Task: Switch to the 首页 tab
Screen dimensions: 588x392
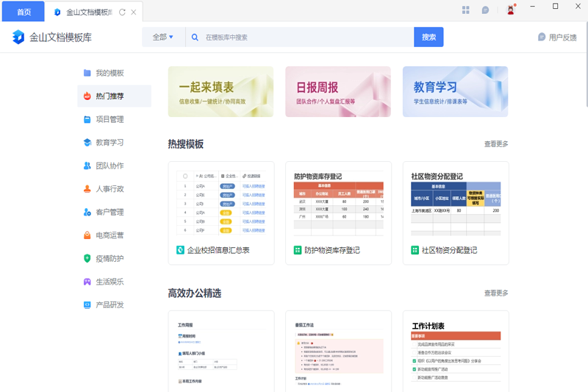Action: [24, 12]
